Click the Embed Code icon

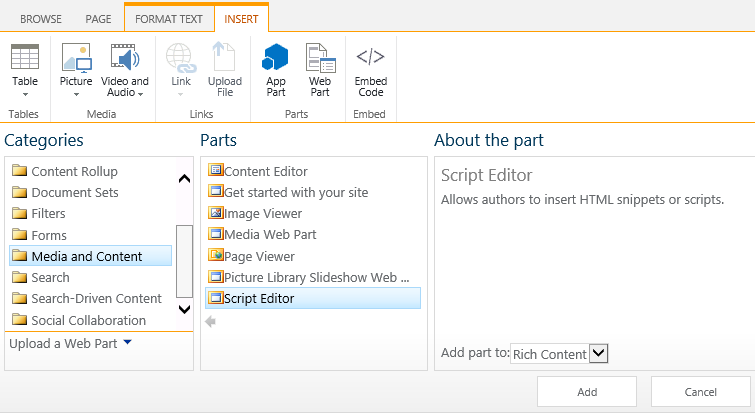point(370,57)
